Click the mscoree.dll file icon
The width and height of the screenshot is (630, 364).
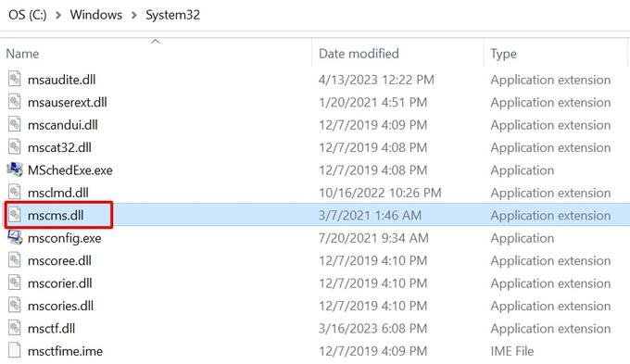[x=15, y=260]
